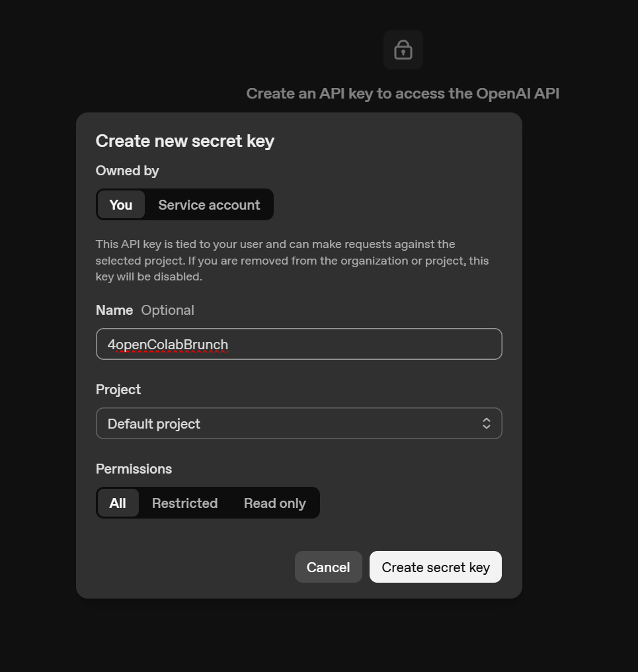Click Create secret key button
Viewport: 638px width, 672px height.
[435, 567]
